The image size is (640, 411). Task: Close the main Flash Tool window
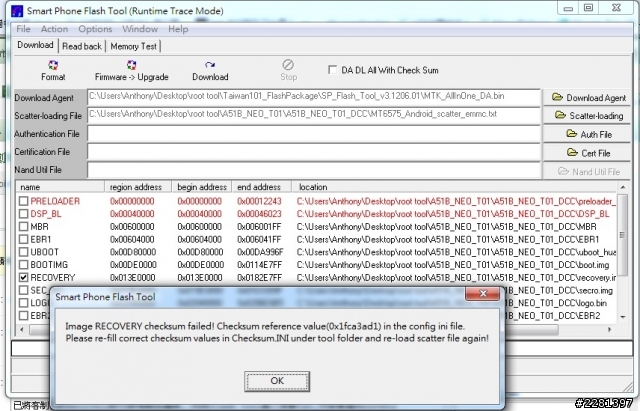(x=617, y=8)
